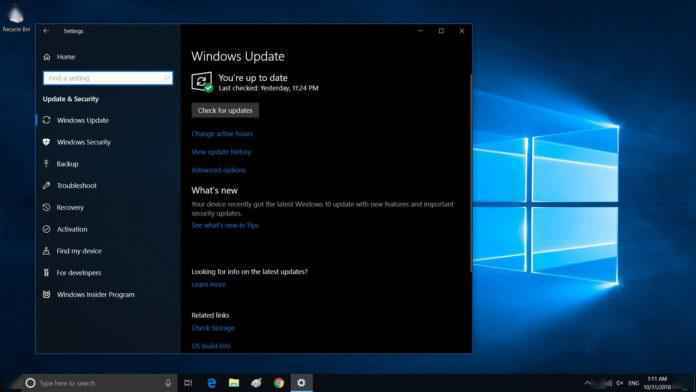The width and height of the screenshot is (696, 392).
Task: Click the ENG language indicator
Action: point(634,383)
